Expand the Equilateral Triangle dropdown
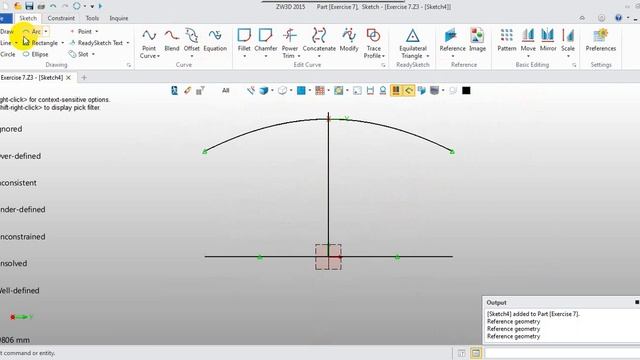Image resolution: width=640 pixels, height=360 pixels. point(428,56)
